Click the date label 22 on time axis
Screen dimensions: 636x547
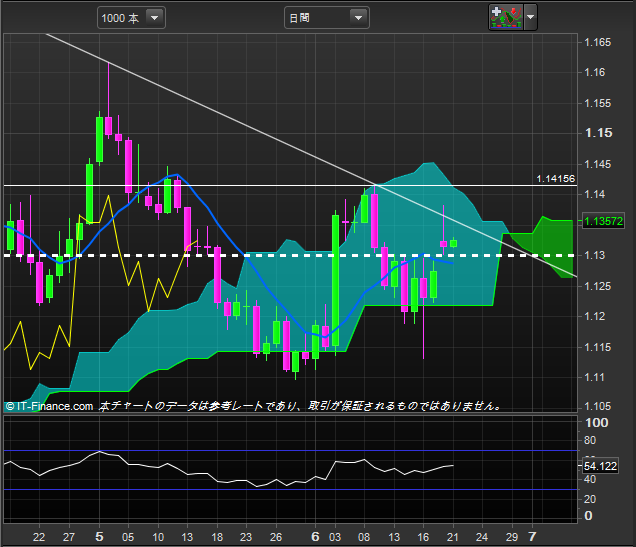(39, 537)
